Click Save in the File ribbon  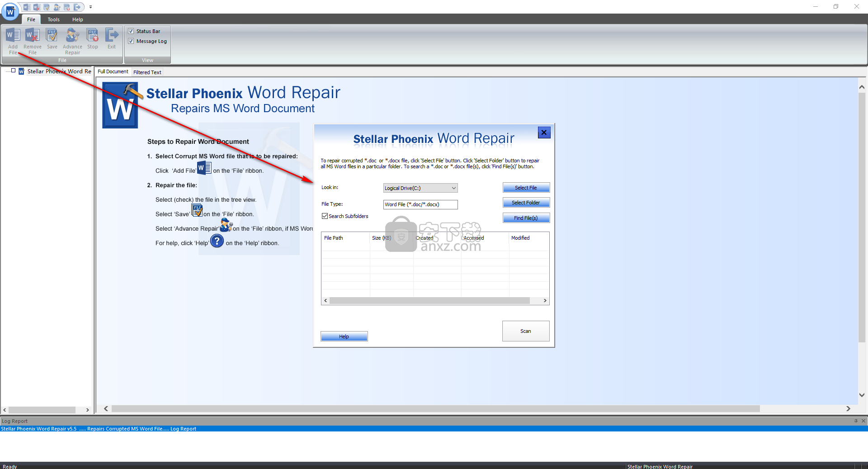[x=52, y=39]
